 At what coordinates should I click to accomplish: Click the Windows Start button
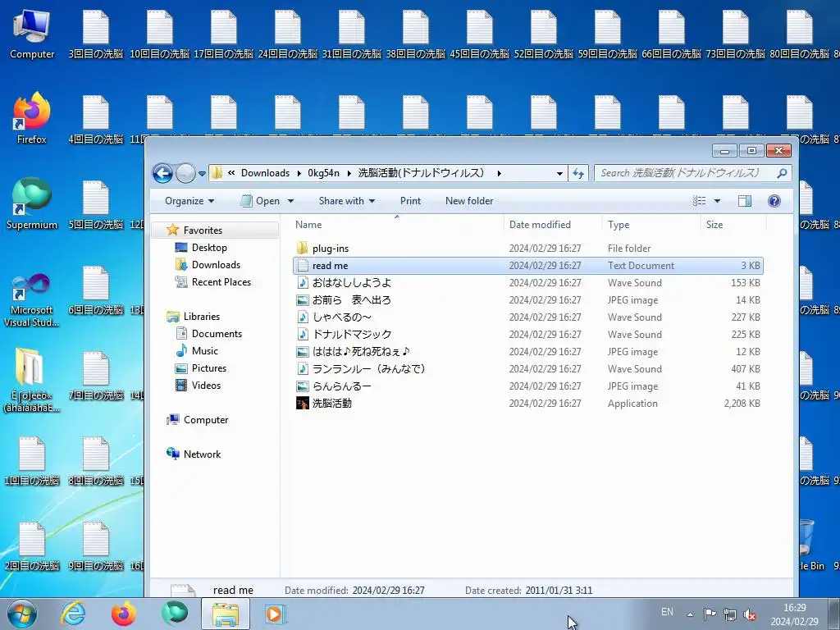[22, 614]
